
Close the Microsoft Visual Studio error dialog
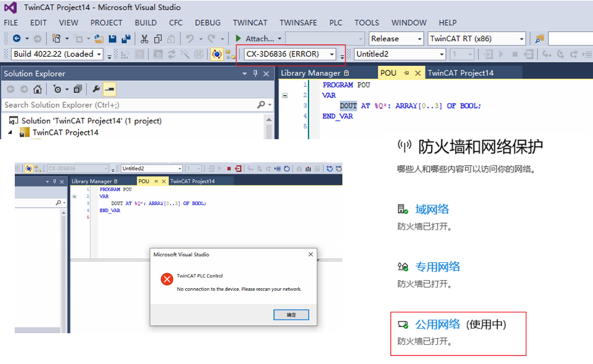coord(310,254)
